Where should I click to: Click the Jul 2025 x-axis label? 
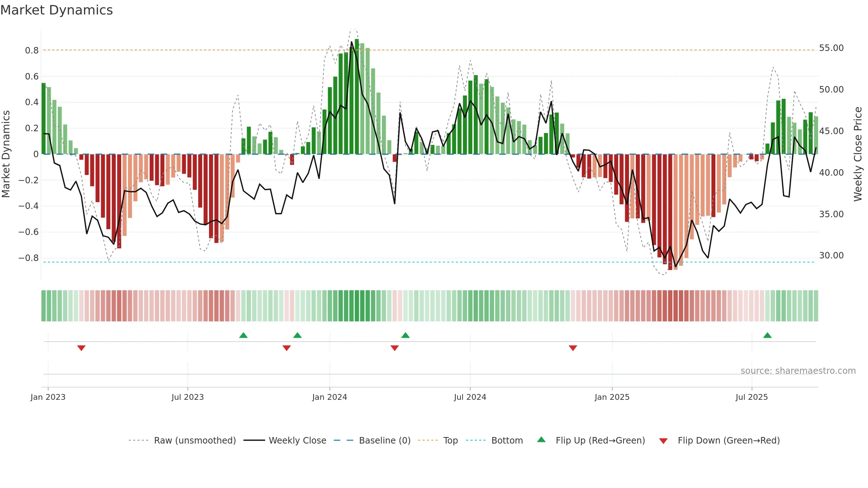(752, 397)
